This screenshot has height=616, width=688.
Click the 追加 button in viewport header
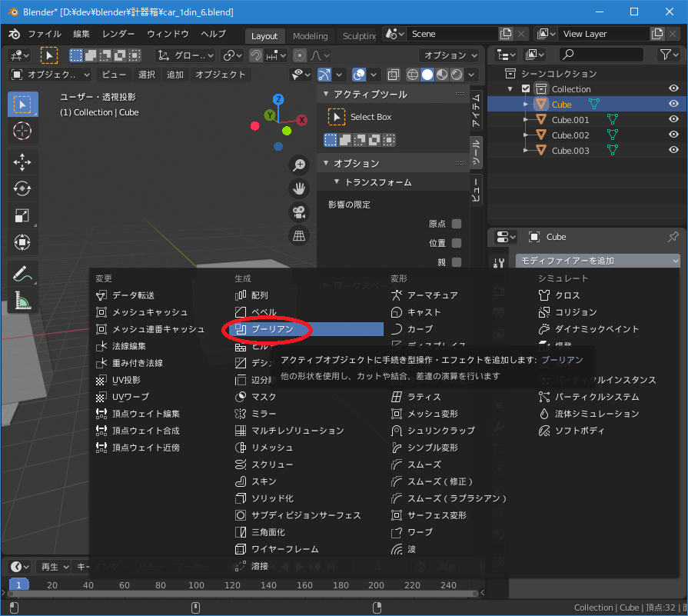(175, 75)
